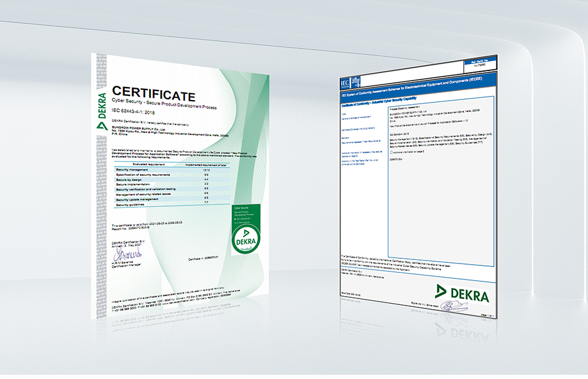Click the blue Certificate of Conformity title bar
588x379 pixels.
tap(379, 101)
